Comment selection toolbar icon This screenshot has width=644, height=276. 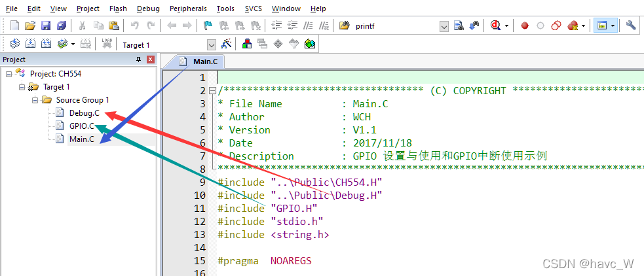pos(308,26)
